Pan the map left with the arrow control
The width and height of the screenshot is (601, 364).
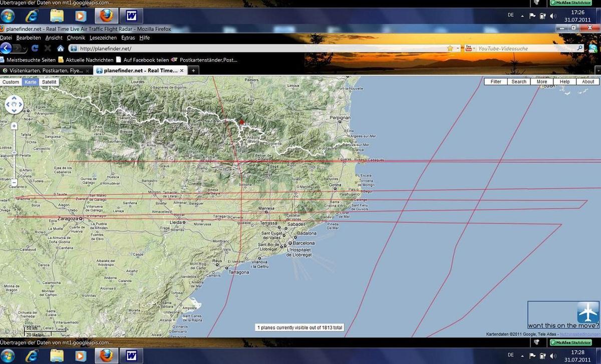tap(8, 105)
